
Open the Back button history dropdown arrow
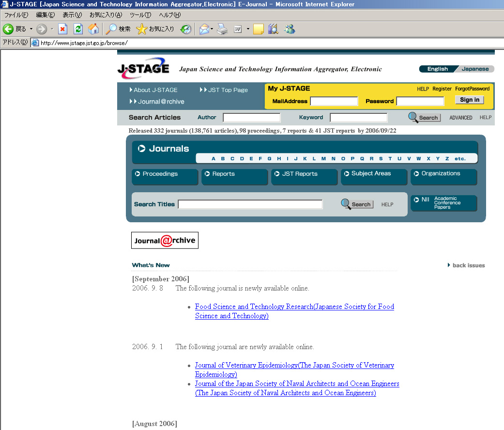pyautogui.click(x=31, y=29)
